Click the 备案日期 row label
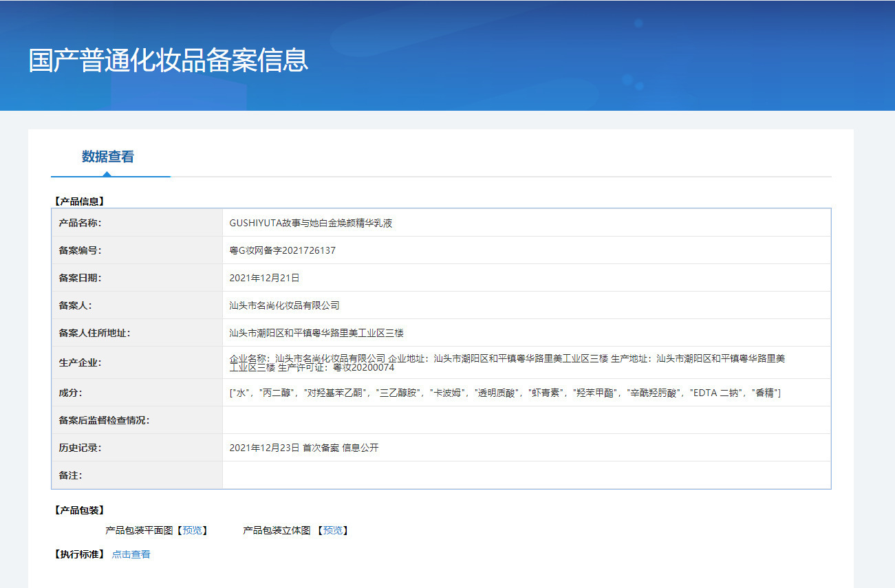Image resolution: width=895 pixels, height=588 pixels. [x=80, y=278]
